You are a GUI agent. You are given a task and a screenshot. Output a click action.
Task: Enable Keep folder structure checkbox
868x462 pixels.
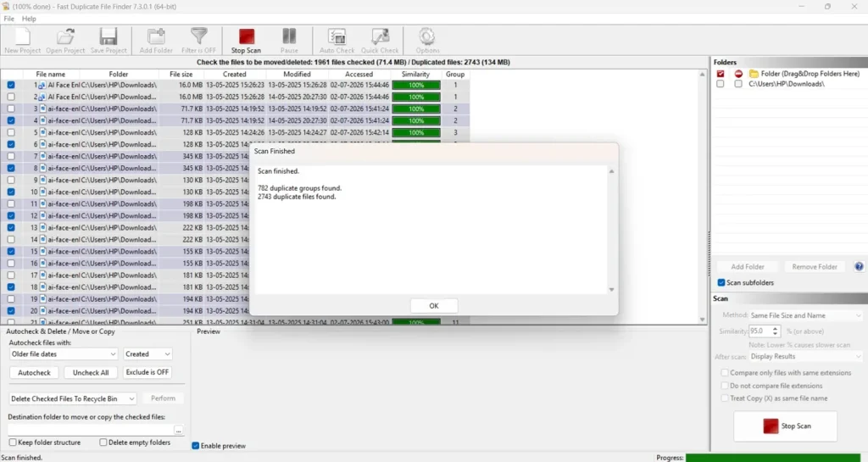(x=13, y=443)
